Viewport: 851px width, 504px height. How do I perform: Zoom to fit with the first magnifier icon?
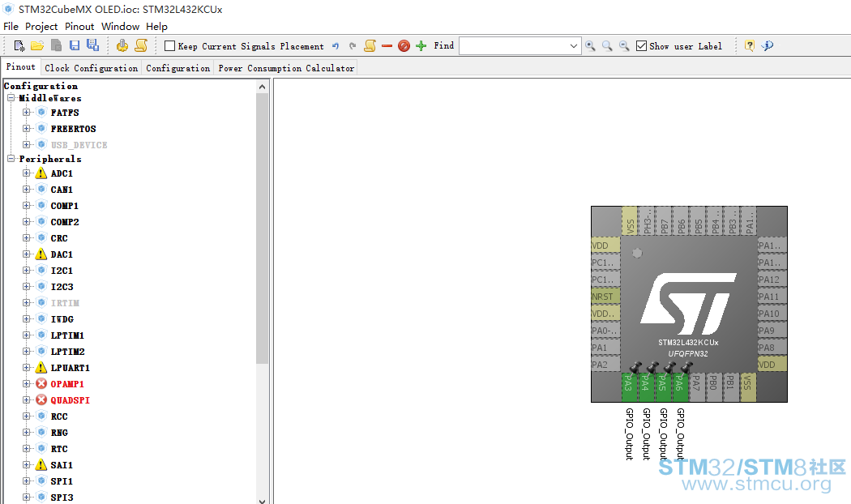(590, 46)
